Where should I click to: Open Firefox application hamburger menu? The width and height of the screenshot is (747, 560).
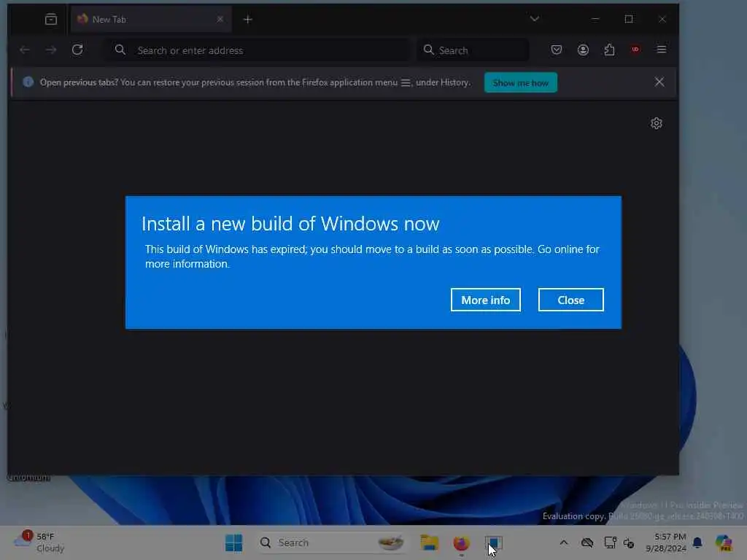(x=661, y=50)
